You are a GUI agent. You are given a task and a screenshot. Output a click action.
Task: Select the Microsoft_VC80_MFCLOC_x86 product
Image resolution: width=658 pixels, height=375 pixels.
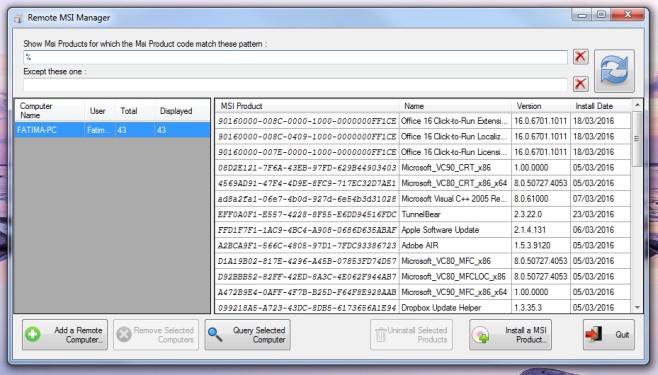423,276
